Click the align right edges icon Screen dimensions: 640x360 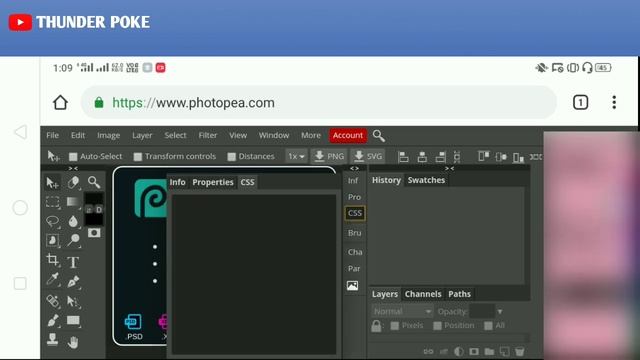(440, 157)
